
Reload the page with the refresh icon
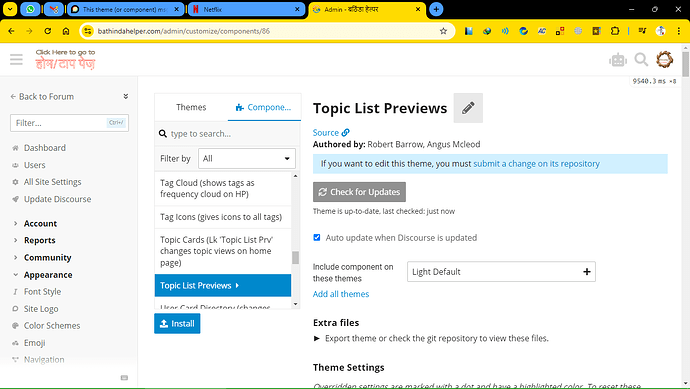click(48, 31)
